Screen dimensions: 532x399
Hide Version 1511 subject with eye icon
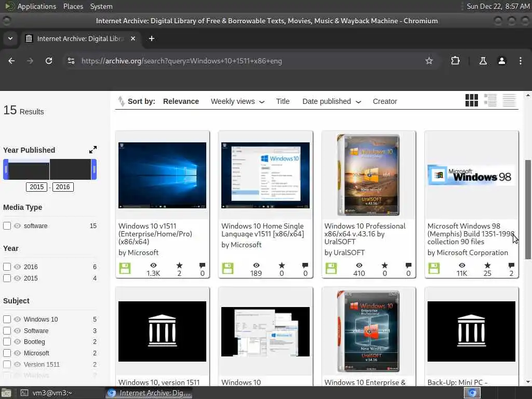coord(17,364)
